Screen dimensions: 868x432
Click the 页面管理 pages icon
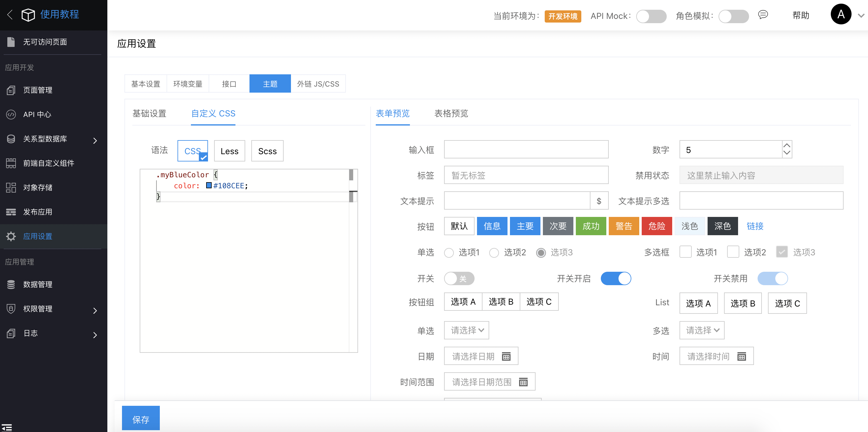point(11,90)
